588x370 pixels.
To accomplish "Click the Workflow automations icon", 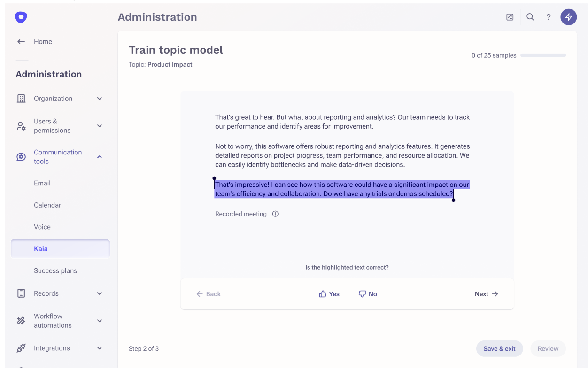I will [x=21, y=320].
